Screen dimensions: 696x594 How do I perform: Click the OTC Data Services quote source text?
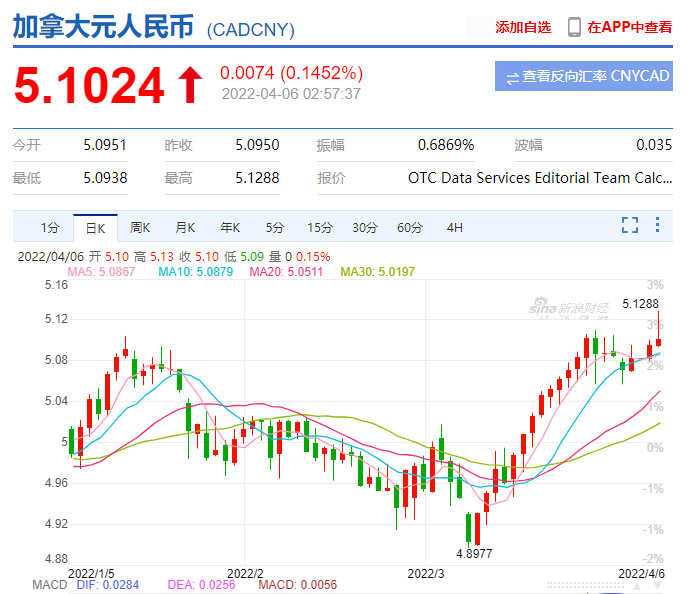(540, 178)
